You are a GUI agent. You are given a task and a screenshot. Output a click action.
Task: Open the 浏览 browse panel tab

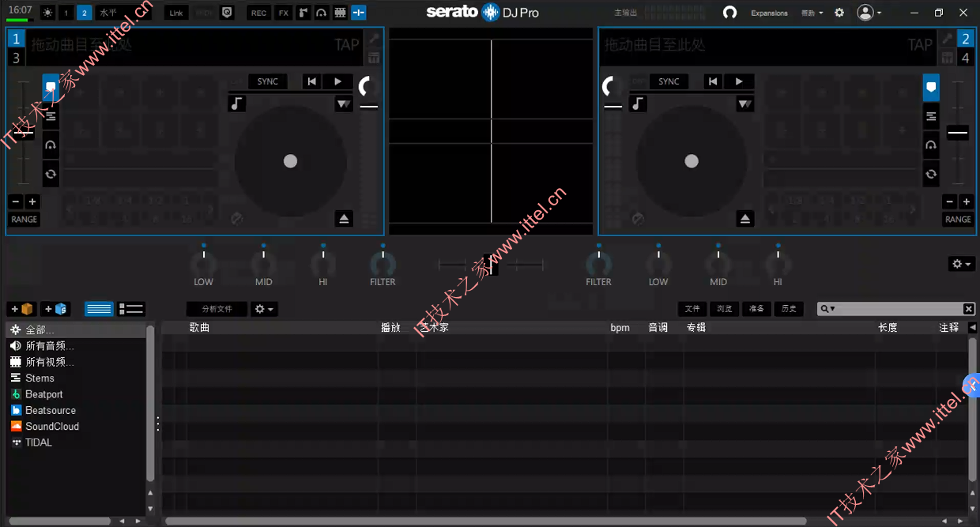point(724,309)
